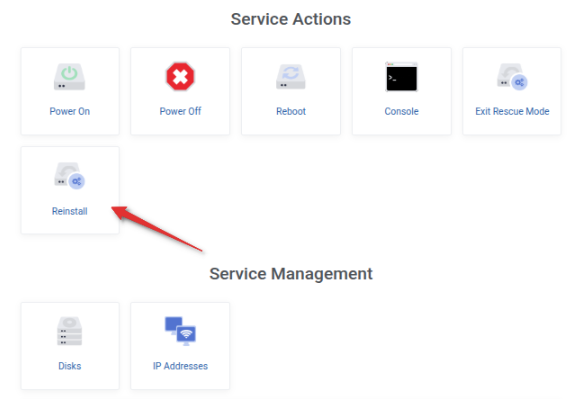
Task: Select the Power Off link text
Action: 180,111
